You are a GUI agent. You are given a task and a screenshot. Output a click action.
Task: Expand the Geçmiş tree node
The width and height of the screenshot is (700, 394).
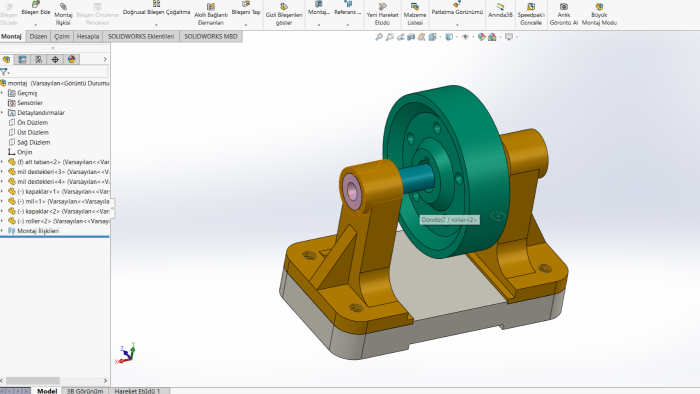2,93
